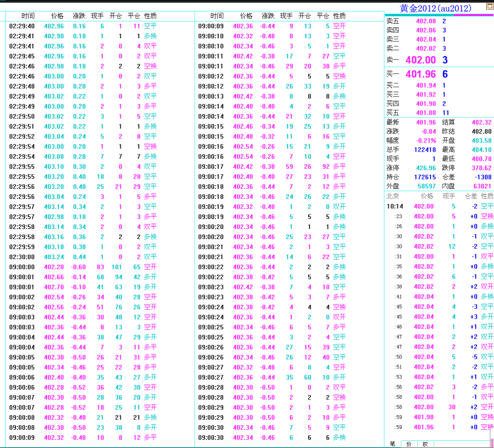The height and width of the screenshot is (448, 494).
Task: Click the 北京 time header in tick list
Action: (393, 196)
